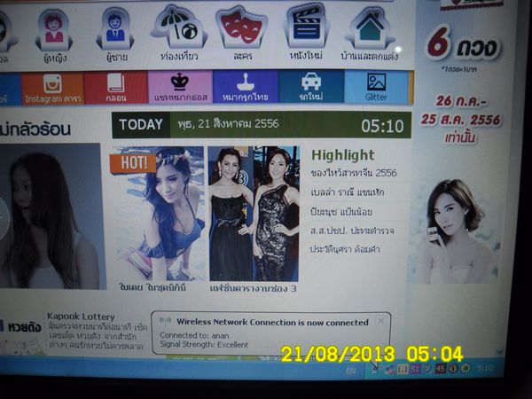
Task: Click the tray icon showing number 45
Action: tap(441, 368)
